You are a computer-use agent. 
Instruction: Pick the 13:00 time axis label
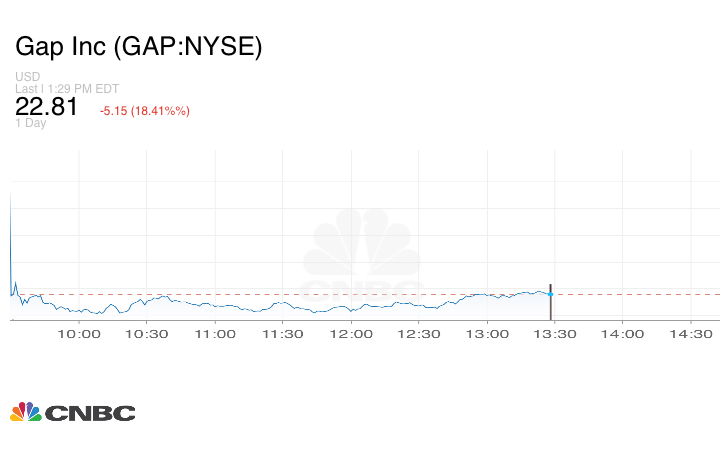point(487,334)
